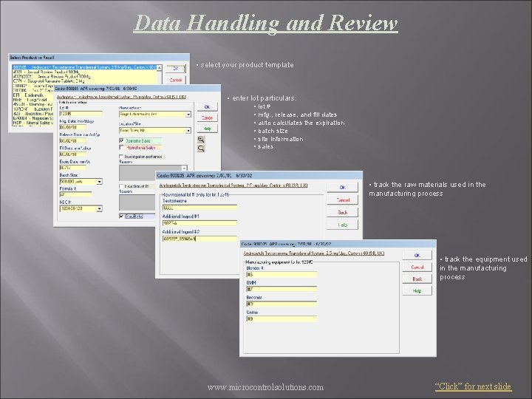Screen dimensions: 532x399
Task: Click Help in the Batch information dialog
Action: point(208,129)
